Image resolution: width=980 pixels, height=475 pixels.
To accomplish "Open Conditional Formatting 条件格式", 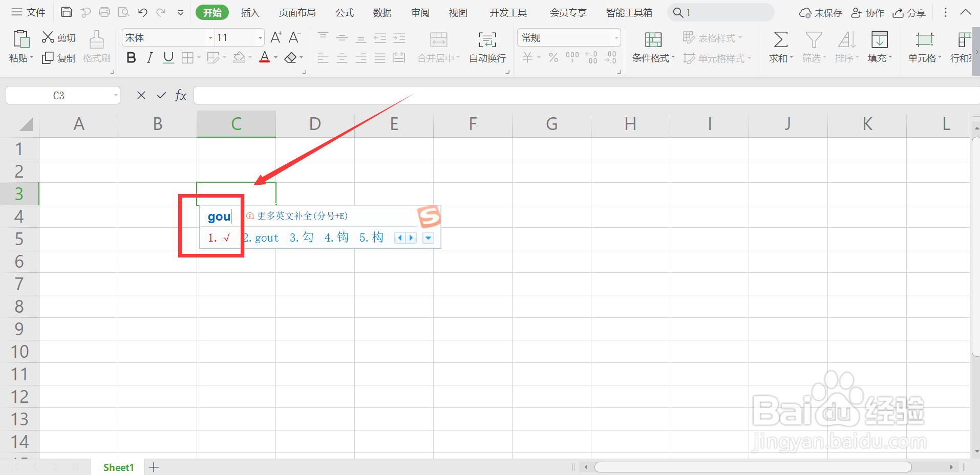I will (653, 47).
